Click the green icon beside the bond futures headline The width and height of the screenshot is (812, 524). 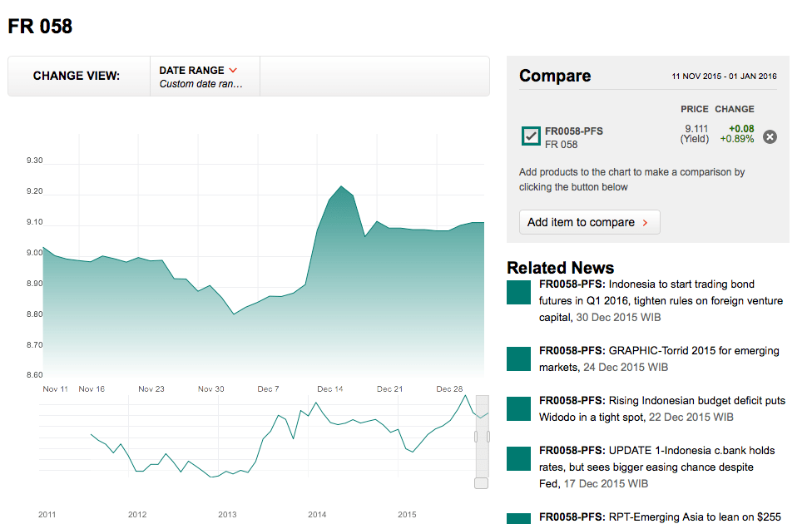(x=517, y=293)
